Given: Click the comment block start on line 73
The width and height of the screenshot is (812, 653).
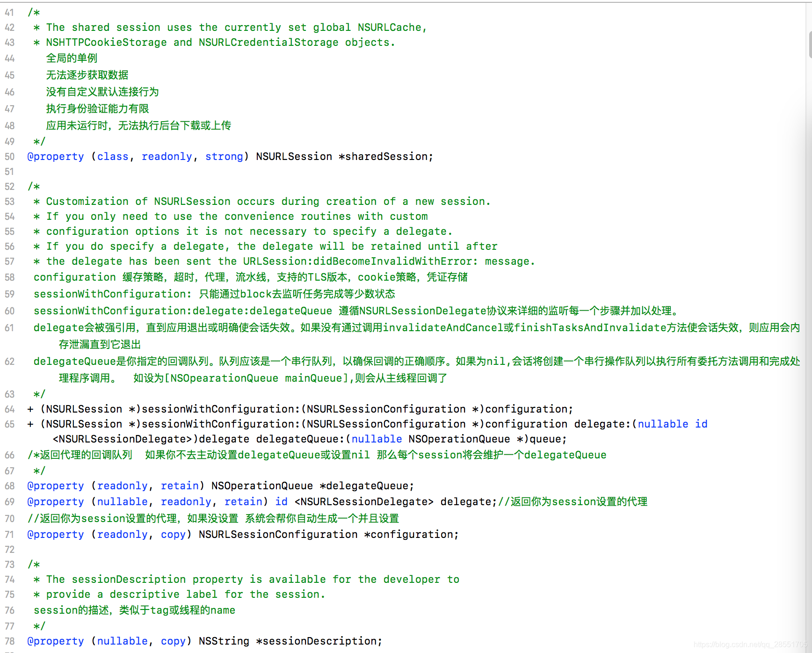Looking at the screenshot, I should [x=34, y=565].
